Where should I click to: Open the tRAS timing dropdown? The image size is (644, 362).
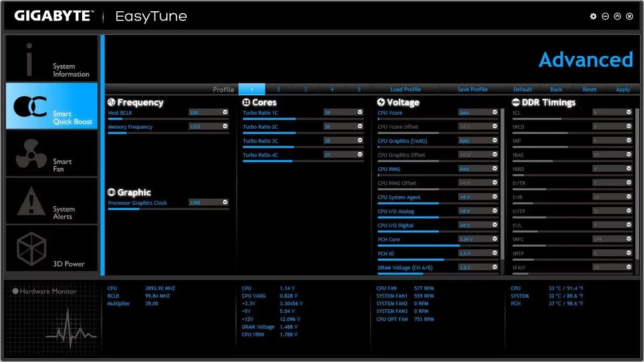tap(613, 154)
